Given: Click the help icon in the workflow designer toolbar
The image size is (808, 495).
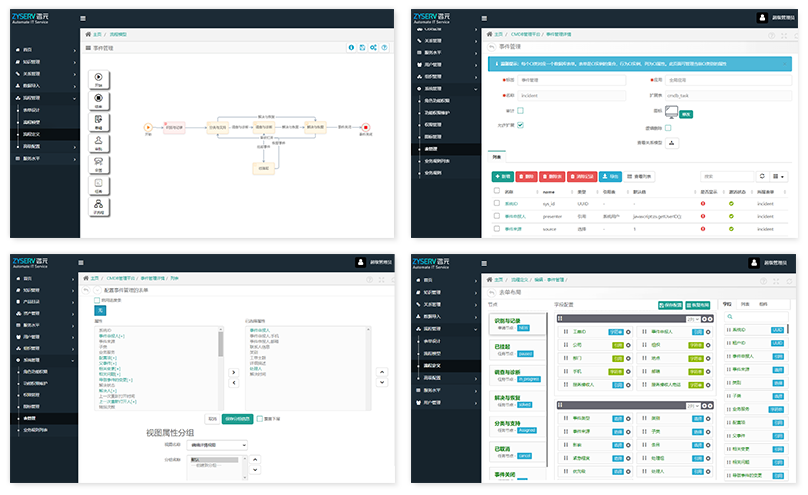Looking at the screenshot, I should (385, 47).
